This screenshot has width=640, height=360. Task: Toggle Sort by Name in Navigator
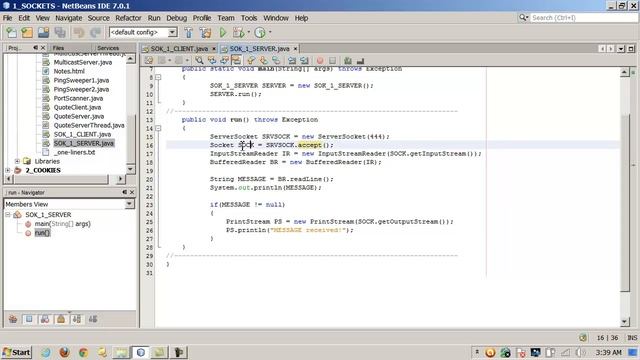tap(77, 319)
